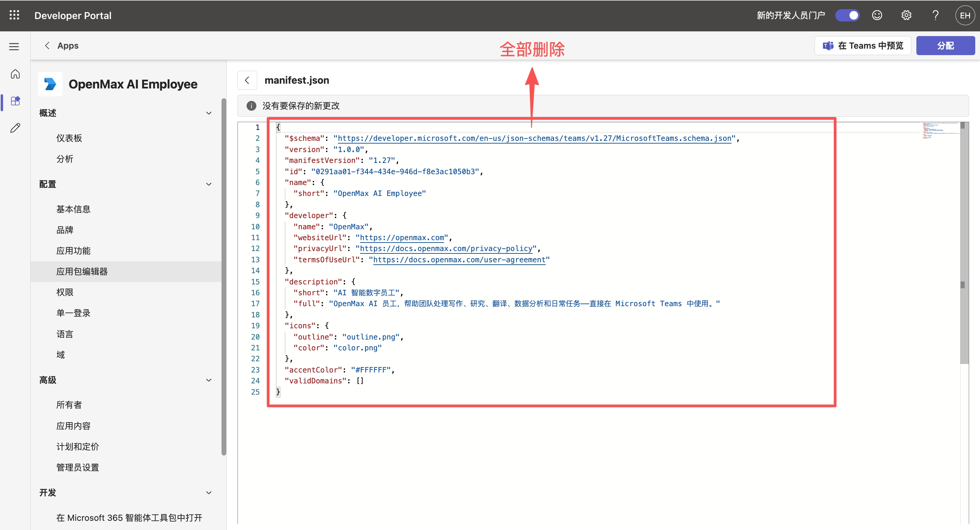Click the "manifestVersion": "1.27" line

pos(342,161)
